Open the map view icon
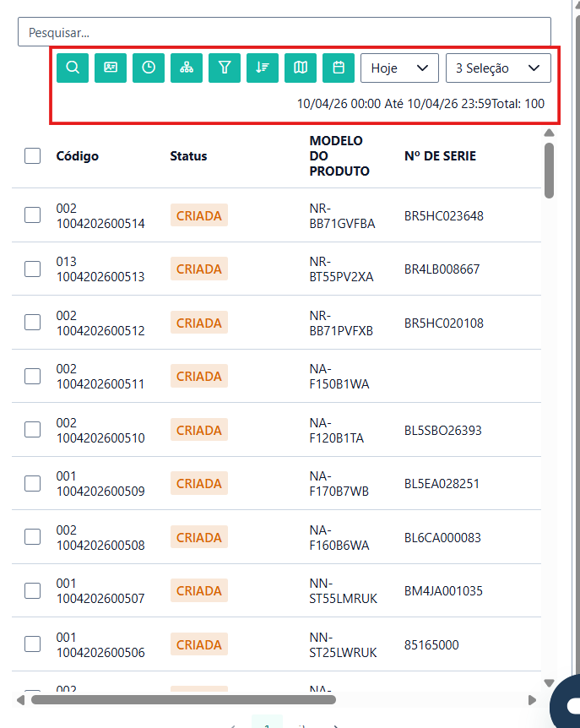 [301, 68]
